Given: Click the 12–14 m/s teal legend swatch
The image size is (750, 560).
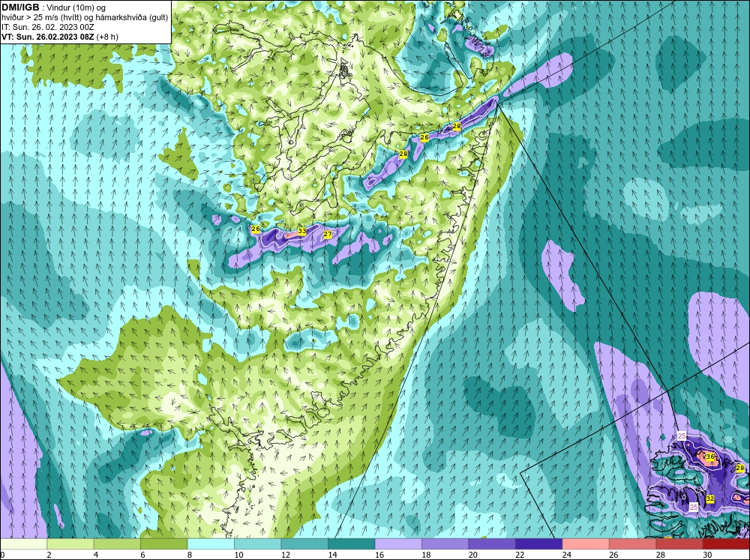Looking at the screenshot, I should (304, 544).
